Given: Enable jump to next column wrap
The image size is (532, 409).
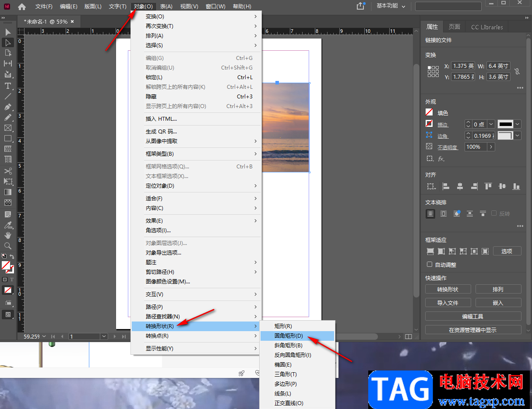Looking at the screenshot, I should click(483, 213).
